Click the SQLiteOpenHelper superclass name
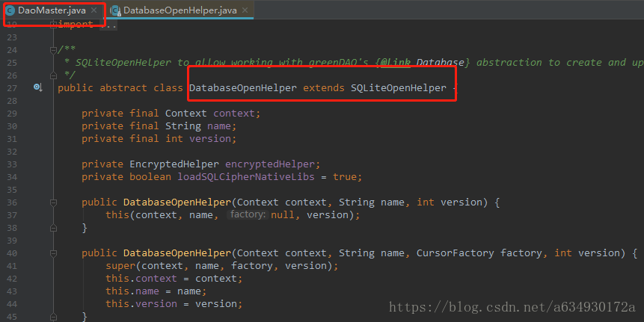This screenshot has height=322, width=644. click(x=399, y=87)
